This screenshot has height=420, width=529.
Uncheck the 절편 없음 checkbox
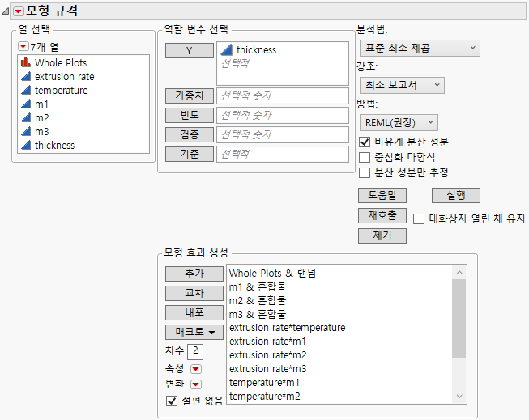click(x=172, y=401)
